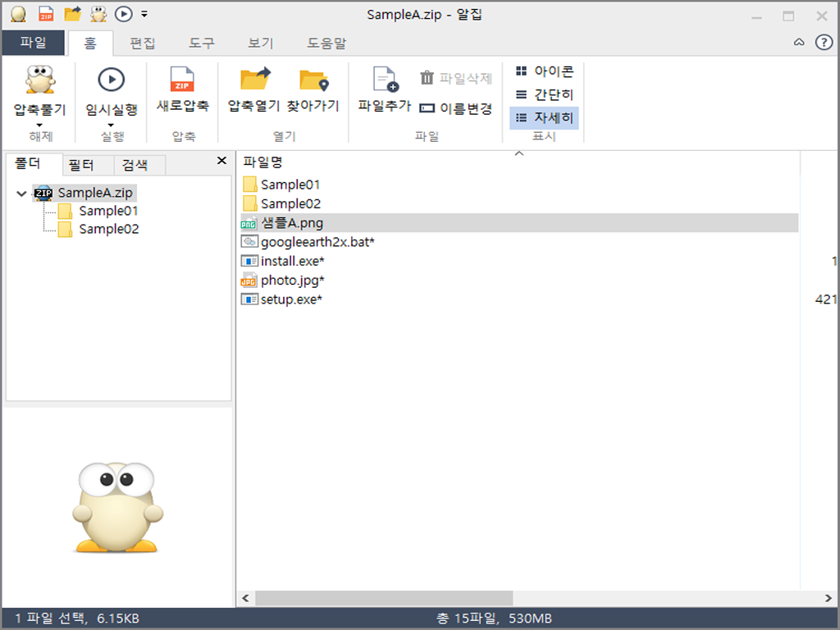The height and width of the screenshot is (630, 840).
Task: Open the 파일 menu button
Action: 33,43
